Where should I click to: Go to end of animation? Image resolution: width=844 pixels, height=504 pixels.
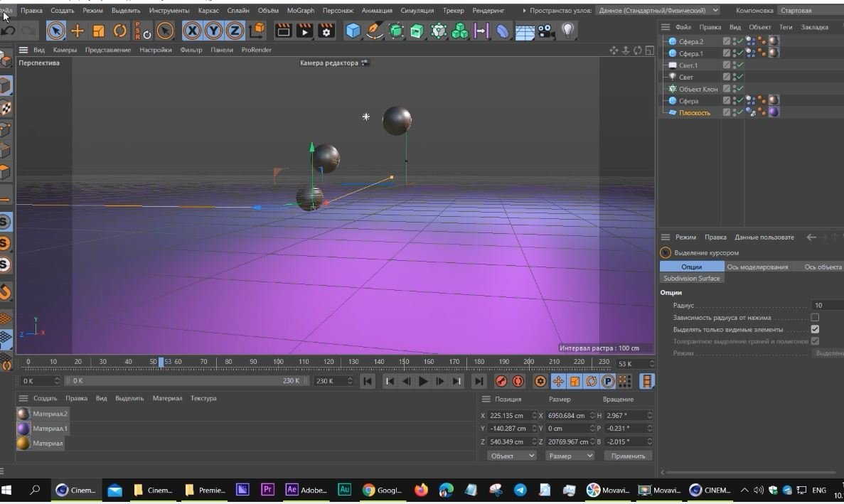(479, 381)
